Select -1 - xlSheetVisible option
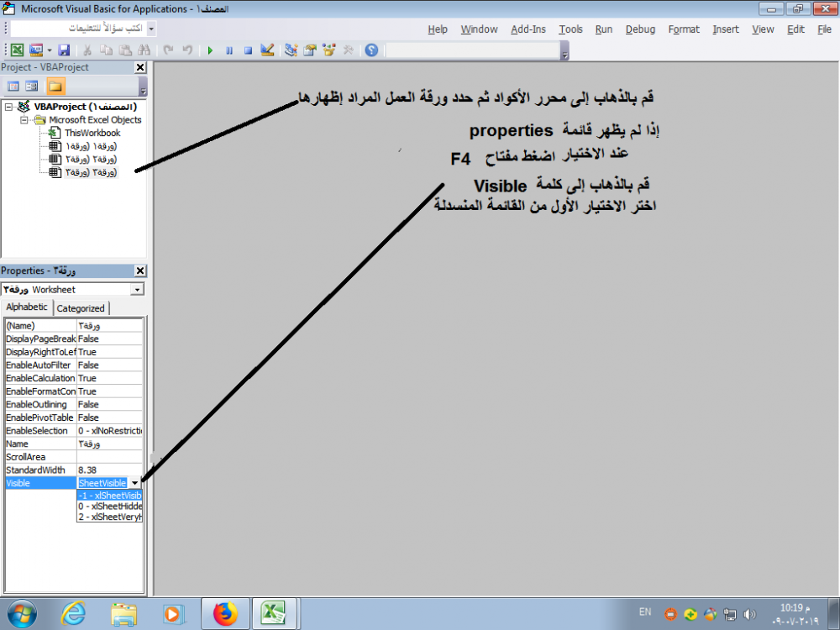The height and width of the screenshot is (630, 840). click(109, 496)
